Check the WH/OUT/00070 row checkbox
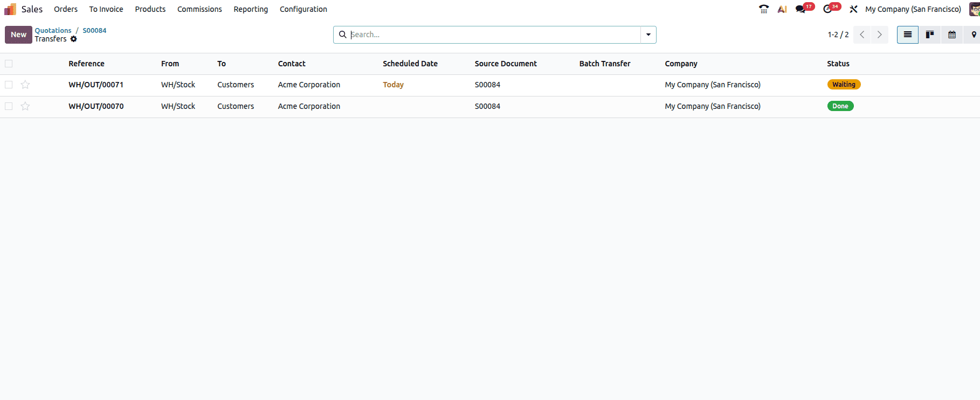Screen dimensions: 980x400 tap(9, 106)
